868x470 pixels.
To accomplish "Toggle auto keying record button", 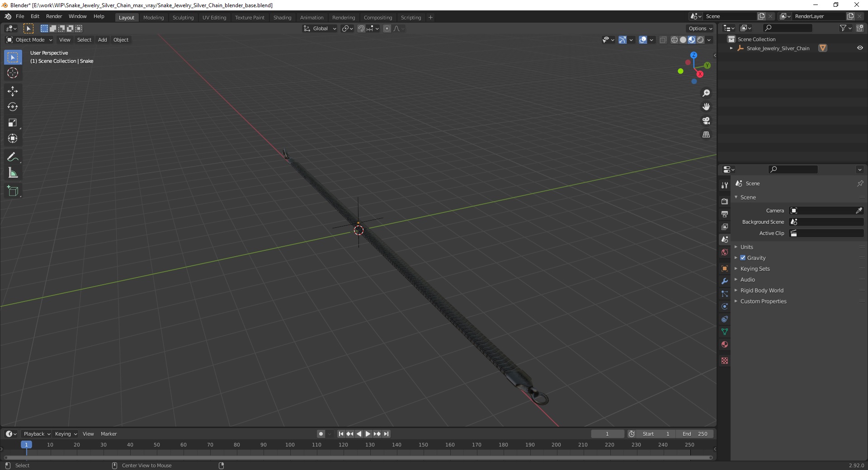I will (321, 434).
